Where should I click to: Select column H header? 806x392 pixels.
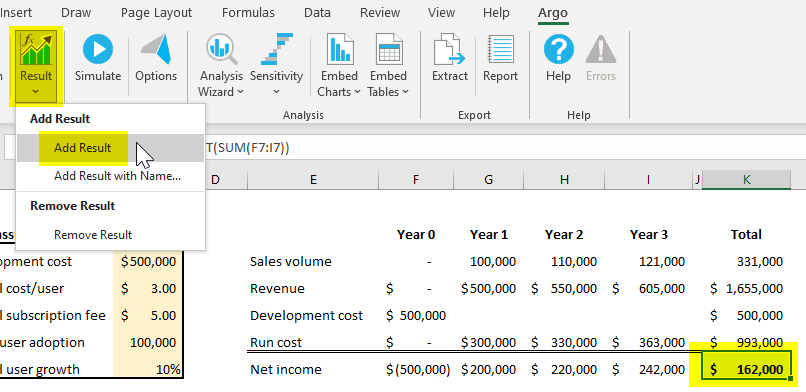(564, 179)
